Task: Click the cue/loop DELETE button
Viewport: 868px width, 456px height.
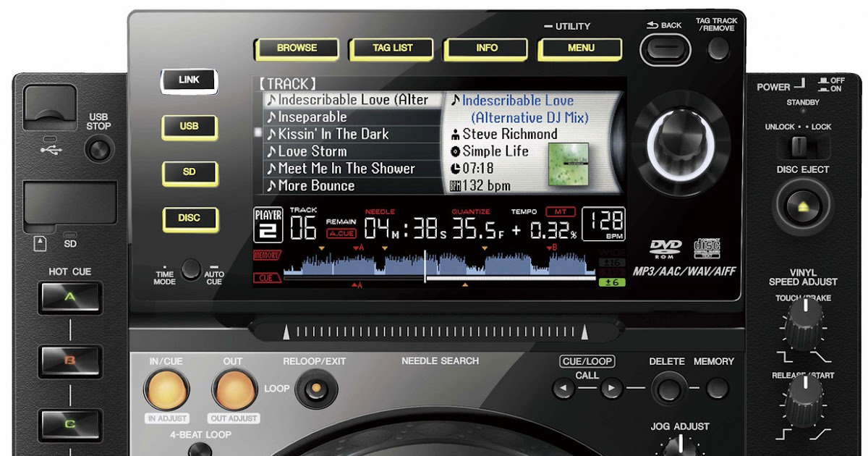Action: point(669,389)
